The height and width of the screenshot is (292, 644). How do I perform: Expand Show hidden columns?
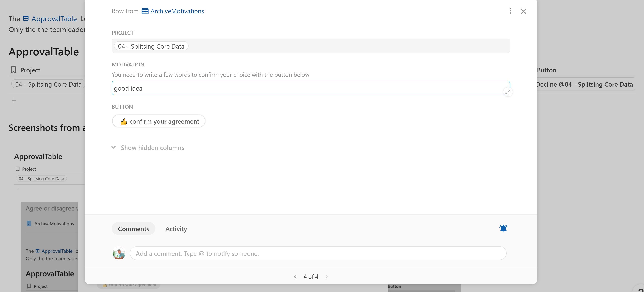[152, 148]
